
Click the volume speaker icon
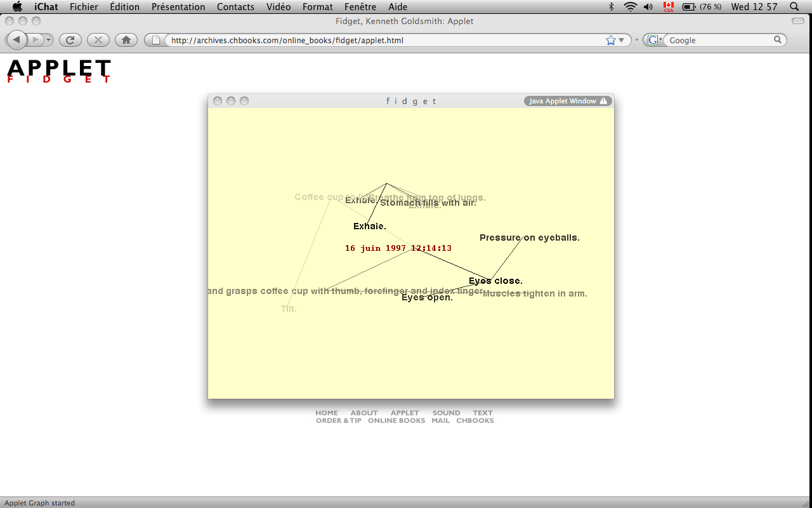click(648, 7)
